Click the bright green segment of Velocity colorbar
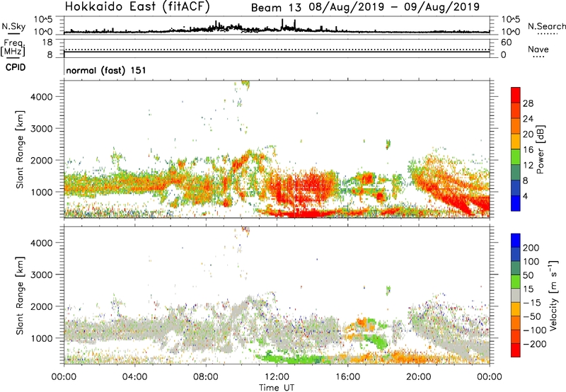Image resolution: width=566 pixels, height=392 pixels. click(x=516, y=282)
